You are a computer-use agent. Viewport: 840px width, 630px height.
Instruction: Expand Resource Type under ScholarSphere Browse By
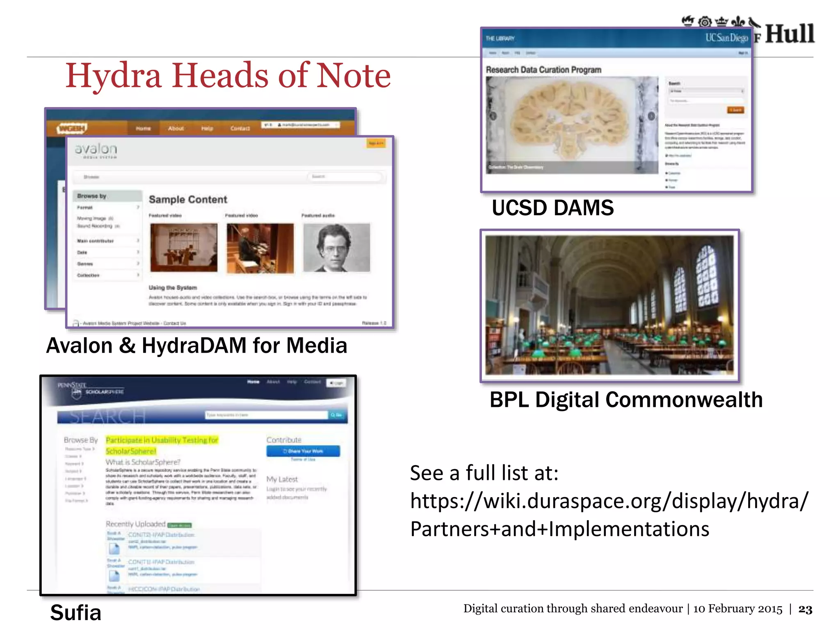click(80, 449)
